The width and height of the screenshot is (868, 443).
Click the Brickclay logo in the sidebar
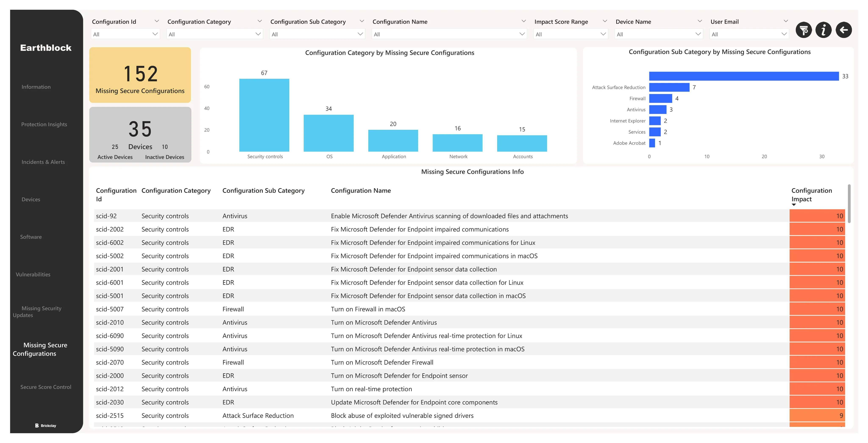pyautogui.click(x=46, y=425)
